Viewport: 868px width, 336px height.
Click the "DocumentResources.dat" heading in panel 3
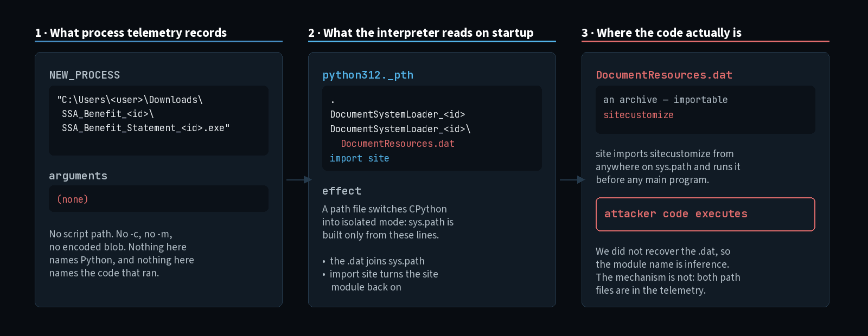[664, 75]
